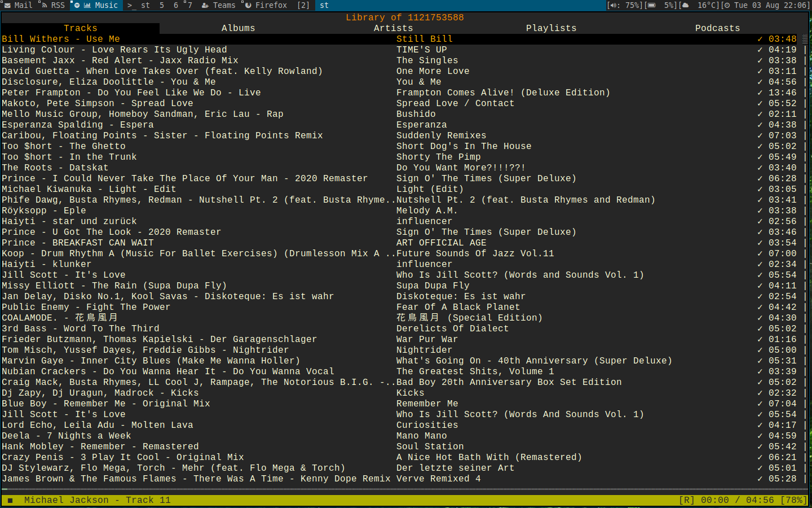This screenshot has width=812, height=508.
Task: Open the Artists view
Action: coord(393,28)
